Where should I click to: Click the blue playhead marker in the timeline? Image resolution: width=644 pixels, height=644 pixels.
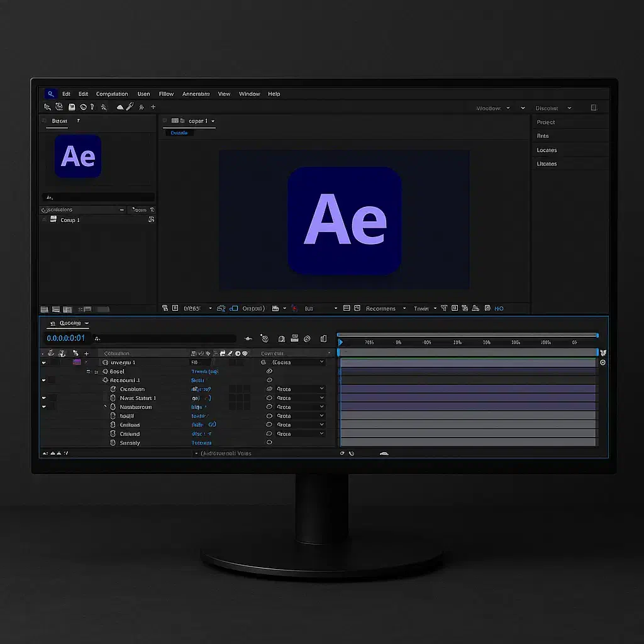coord(340,343)
